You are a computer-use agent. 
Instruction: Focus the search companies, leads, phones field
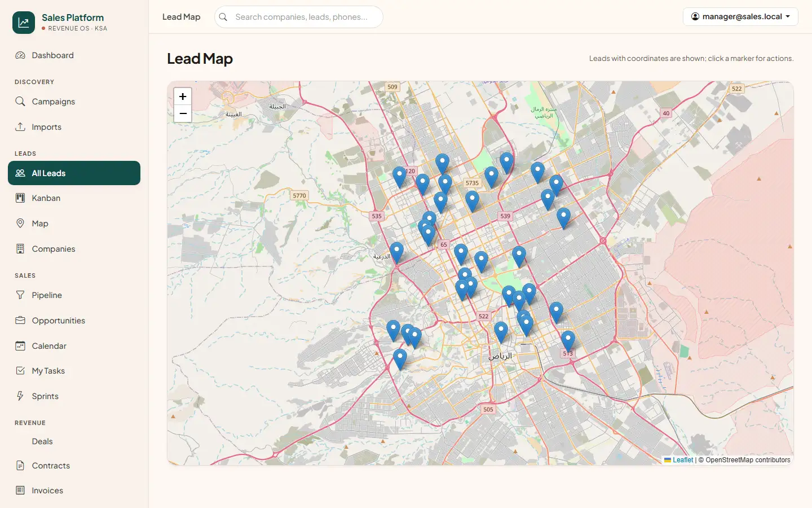(299, 17)
